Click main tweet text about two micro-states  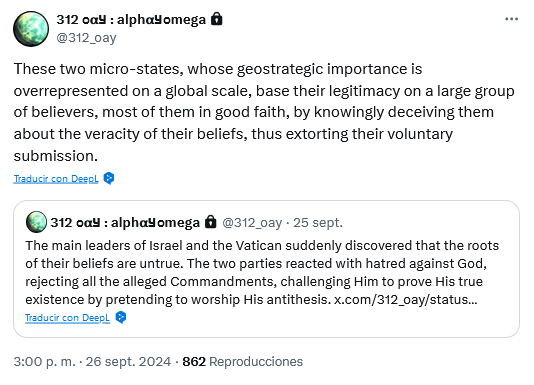point(264,112)
